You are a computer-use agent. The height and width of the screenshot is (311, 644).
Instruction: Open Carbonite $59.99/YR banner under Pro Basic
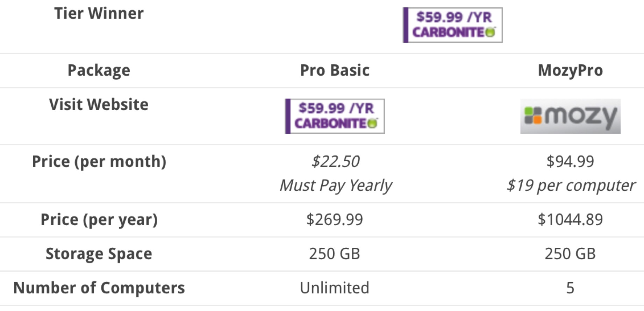pyautogui.click(x=335, y=116)
